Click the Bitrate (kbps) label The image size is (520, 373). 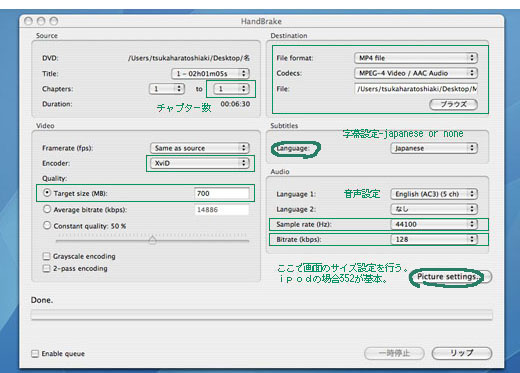[299, 239]
